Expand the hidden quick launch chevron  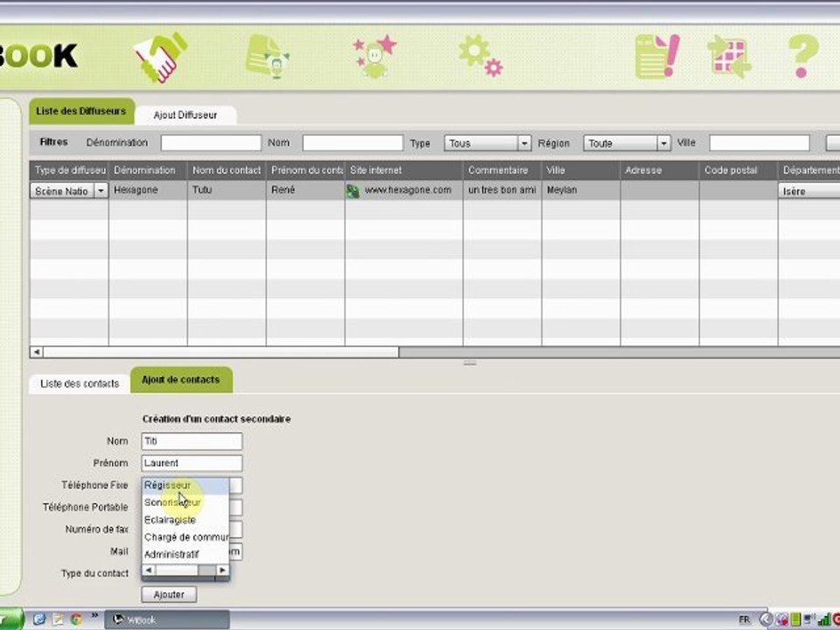tap(94, 615)
